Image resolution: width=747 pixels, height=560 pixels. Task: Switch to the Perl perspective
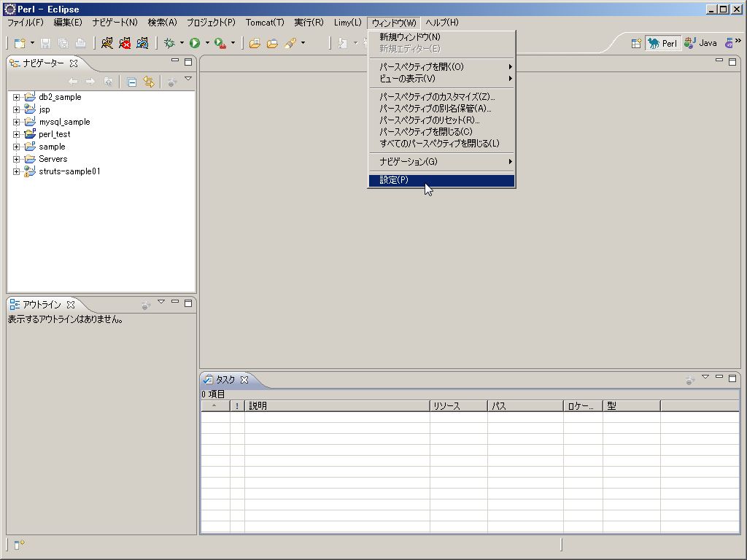pyautogui.click(x=662, y=43)
